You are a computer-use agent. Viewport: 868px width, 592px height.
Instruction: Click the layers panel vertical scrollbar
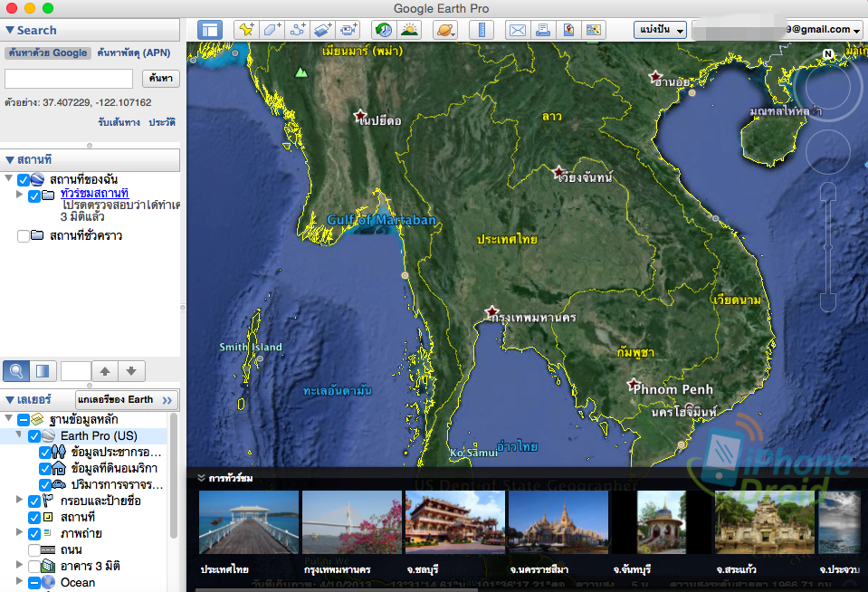tap(174, 476)
